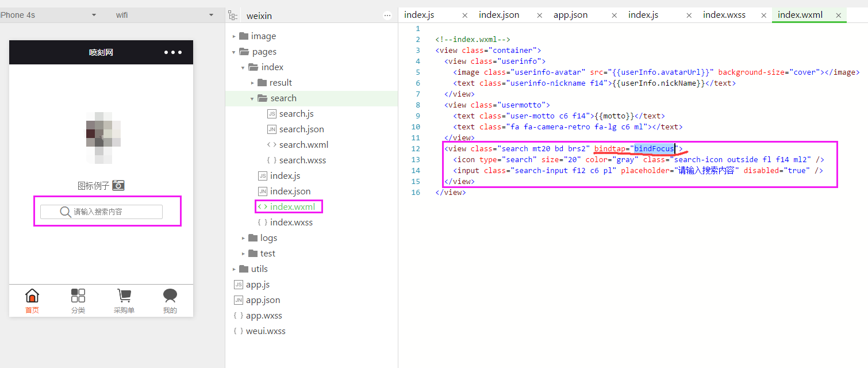Expand the image folder arrow

(x=234, y=36)
